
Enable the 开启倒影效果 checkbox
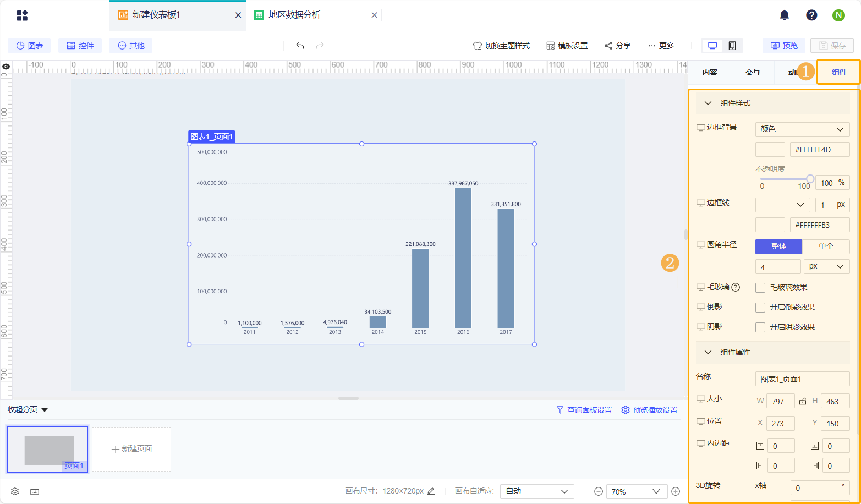tap(760, 308)
